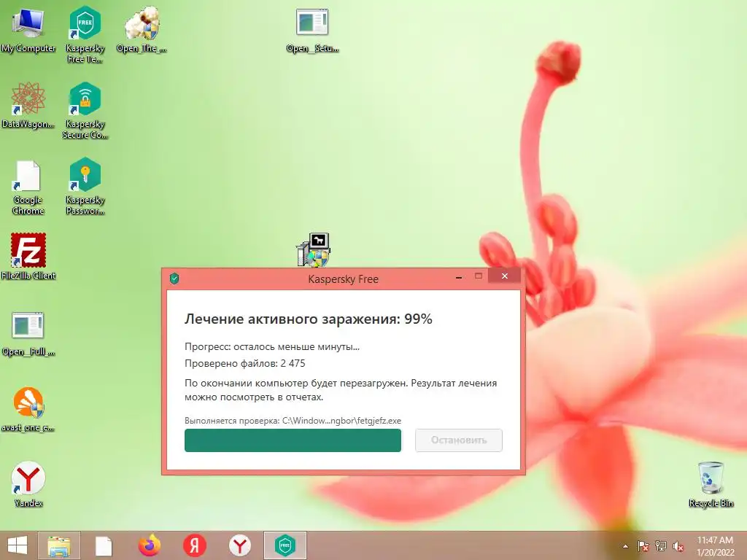The height and width of the screenshot is (560, 747).
Task: Click the green disinfection progress bar
Action: pos(293,440)
